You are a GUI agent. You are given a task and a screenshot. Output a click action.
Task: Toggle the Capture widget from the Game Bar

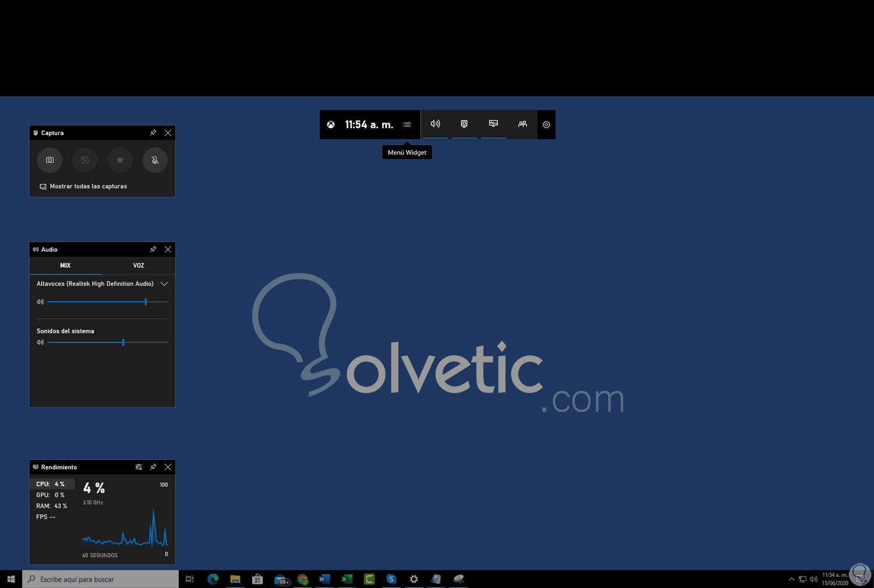[x=464, y=124]
